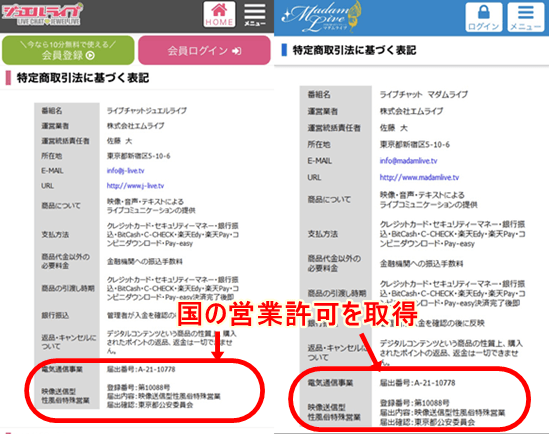The height and width of the screenshot is (434, 549).
Task: Open the Madam Live menu icon
Action: [526, 17]
